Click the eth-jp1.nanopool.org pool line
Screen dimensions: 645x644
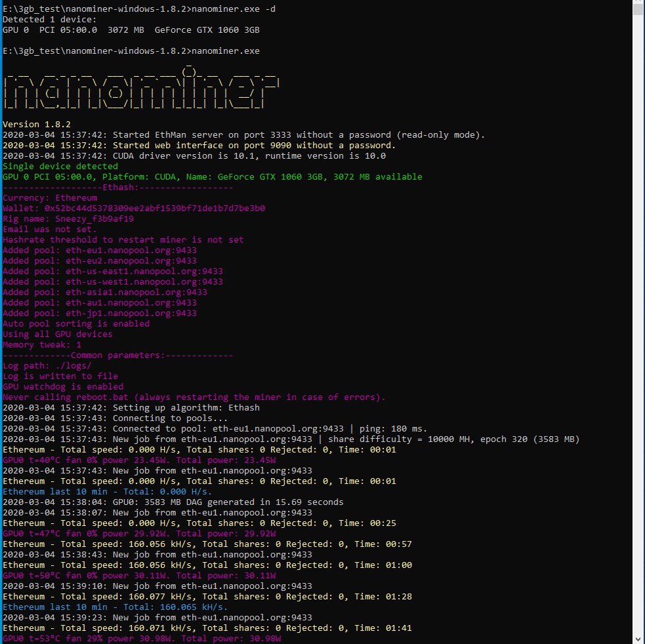tap(100, 313)
